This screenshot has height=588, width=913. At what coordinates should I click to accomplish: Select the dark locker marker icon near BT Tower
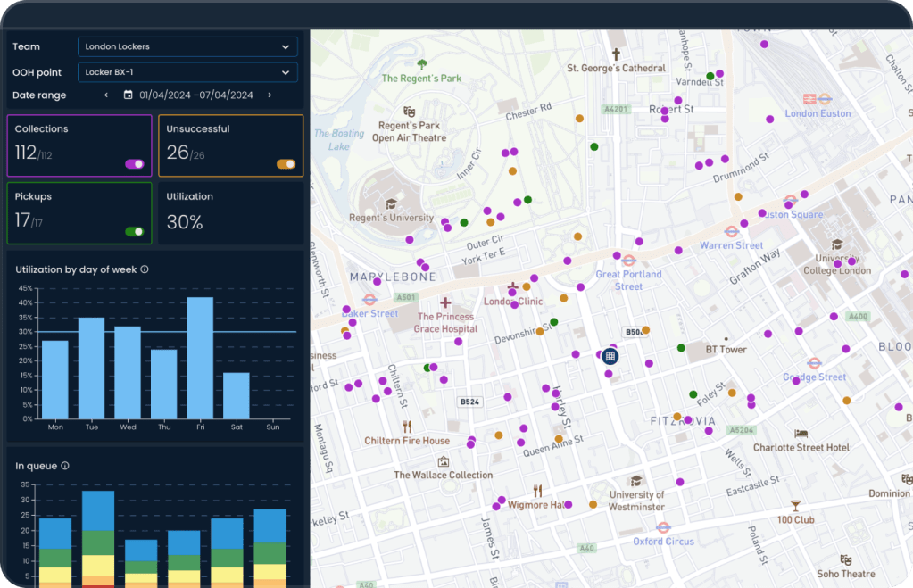coord(610,356)
